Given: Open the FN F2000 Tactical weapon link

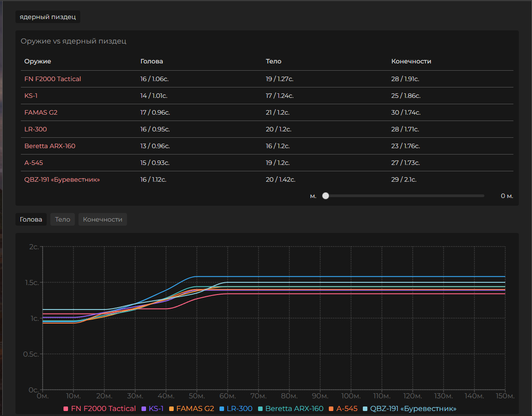Looking at the screenshot, I should tap(53, 79).
